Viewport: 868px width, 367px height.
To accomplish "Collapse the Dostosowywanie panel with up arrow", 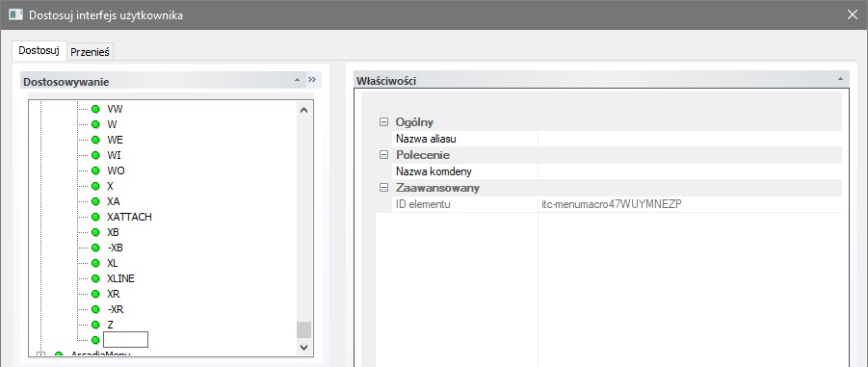I will tap(298, 80).
